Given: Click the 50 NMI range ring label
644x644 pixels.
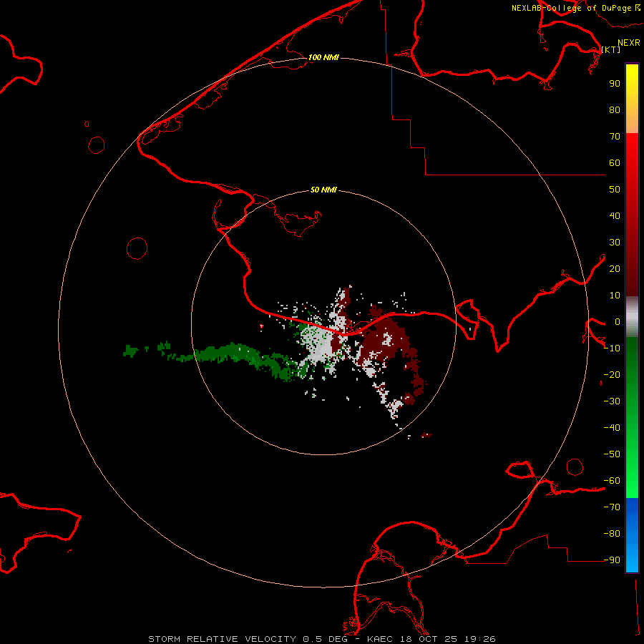Looking at the screenshot, I should pyautogui.click(x=323, y=190).
